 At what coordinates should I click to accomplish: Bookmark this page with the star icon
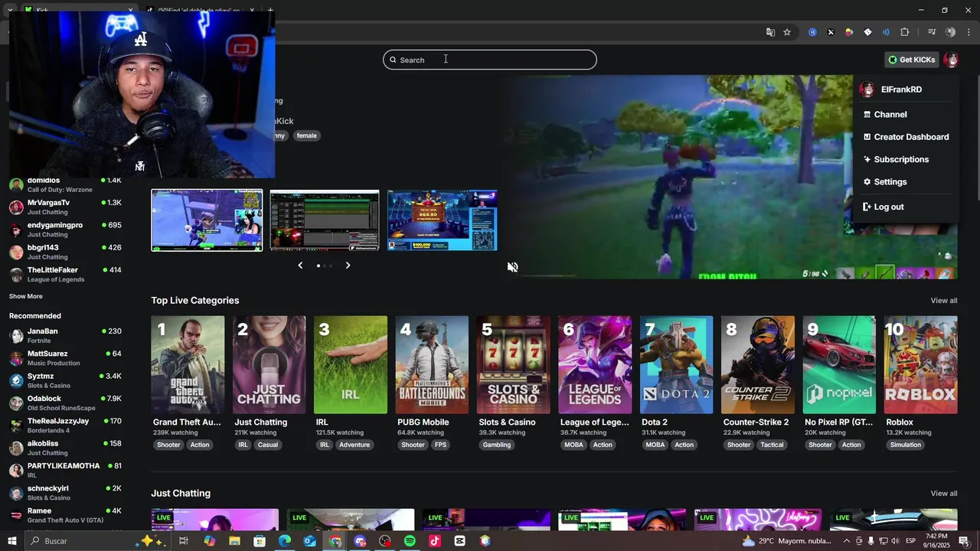(787, 32)
